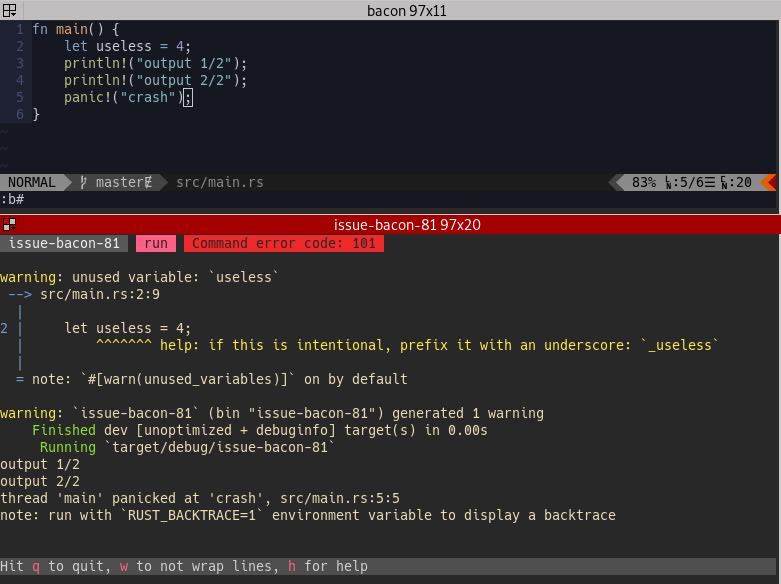Click the panic!("crash") line in editor
781x584 pixels.
[128, 97]
